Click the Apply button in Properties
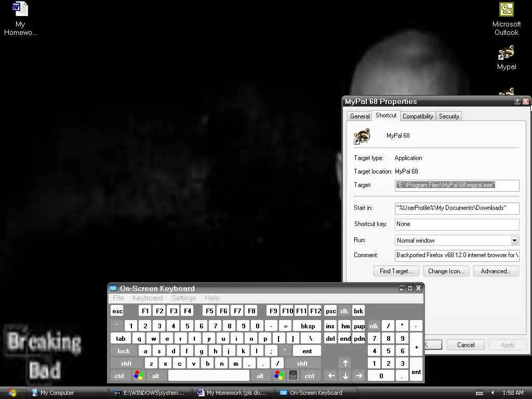532x399 pixels. click(x=508, y=345)
